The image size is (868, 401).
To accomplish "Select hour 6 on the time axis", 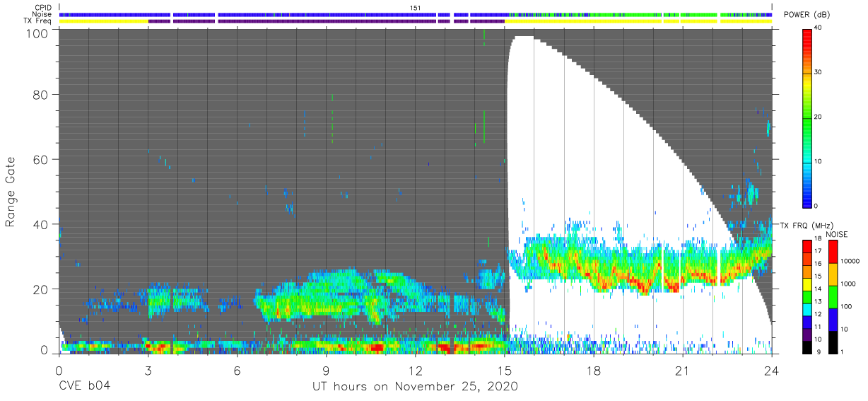I will point(237,371).
